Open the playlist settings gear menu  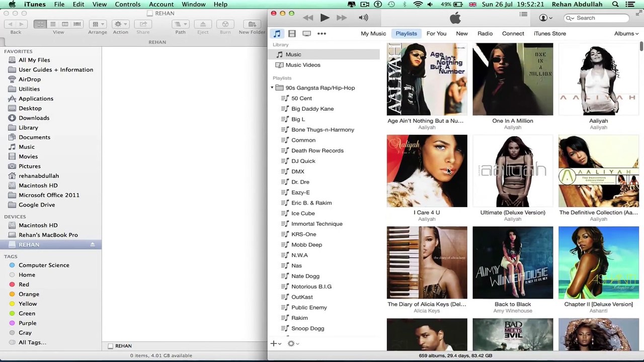click(x=293, y=343)
